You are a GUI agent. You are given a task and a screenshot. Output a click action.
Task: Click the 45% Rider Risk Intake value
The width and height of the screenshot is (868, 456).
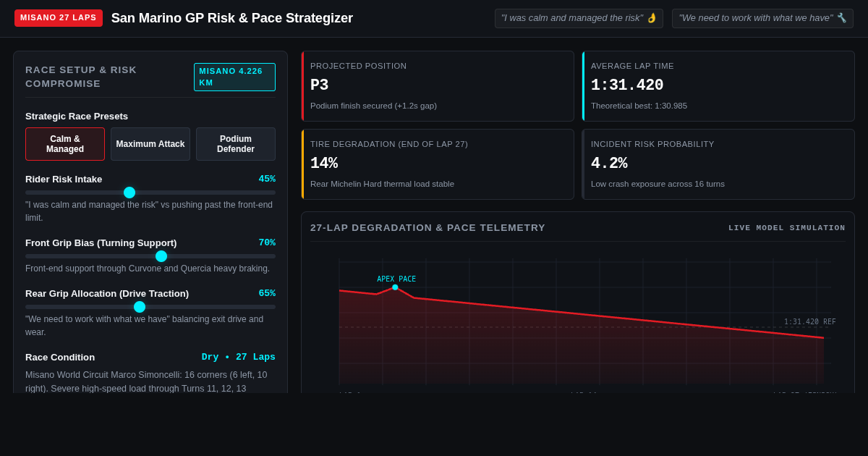pyautogui.click(x=267, y=179)
